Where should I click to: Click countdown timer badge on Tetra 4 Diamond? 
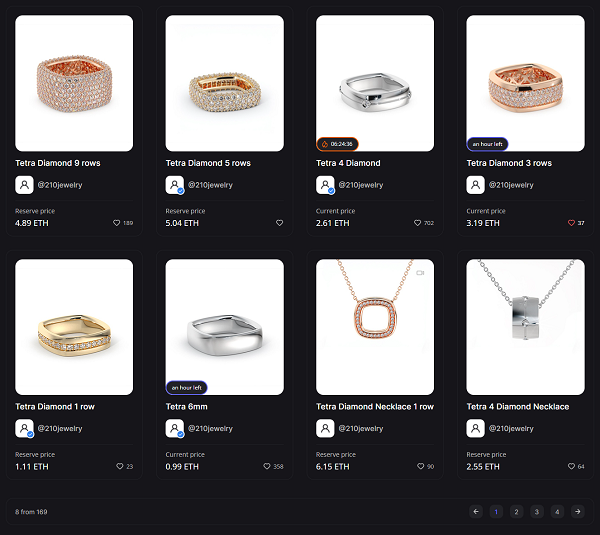[x=337, y=144]
